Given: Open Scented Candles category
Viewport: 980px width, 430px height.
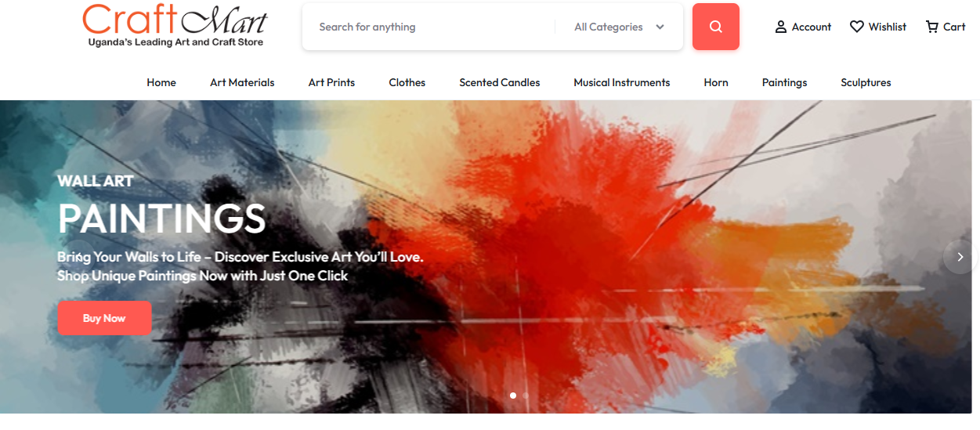Looking at the screenshot, I should point(500,82).
